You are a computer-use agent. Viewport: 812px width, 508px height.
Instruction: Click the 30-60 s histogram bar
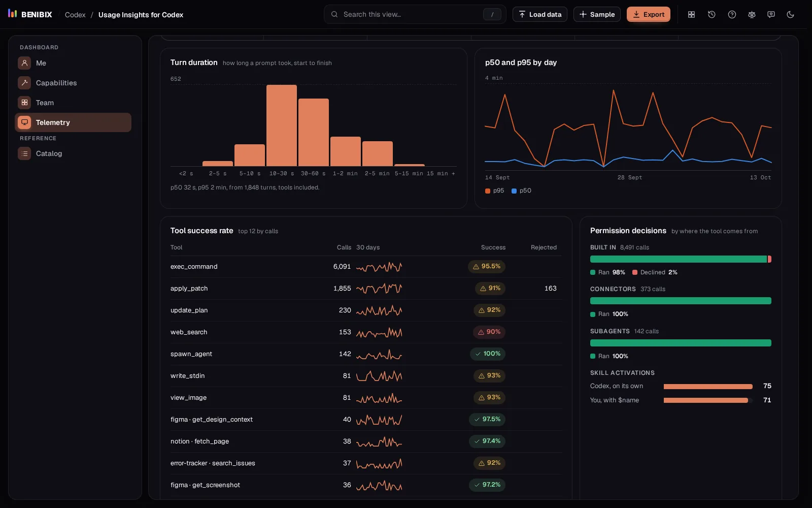[x=314, y=132]
